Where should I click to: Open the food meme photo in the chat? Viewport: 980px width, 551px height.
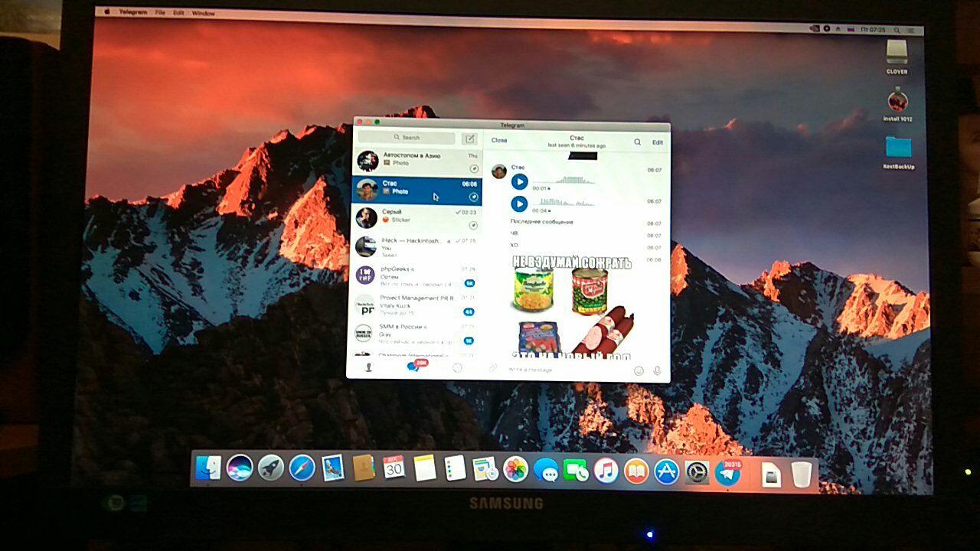[x=572, y=308]
